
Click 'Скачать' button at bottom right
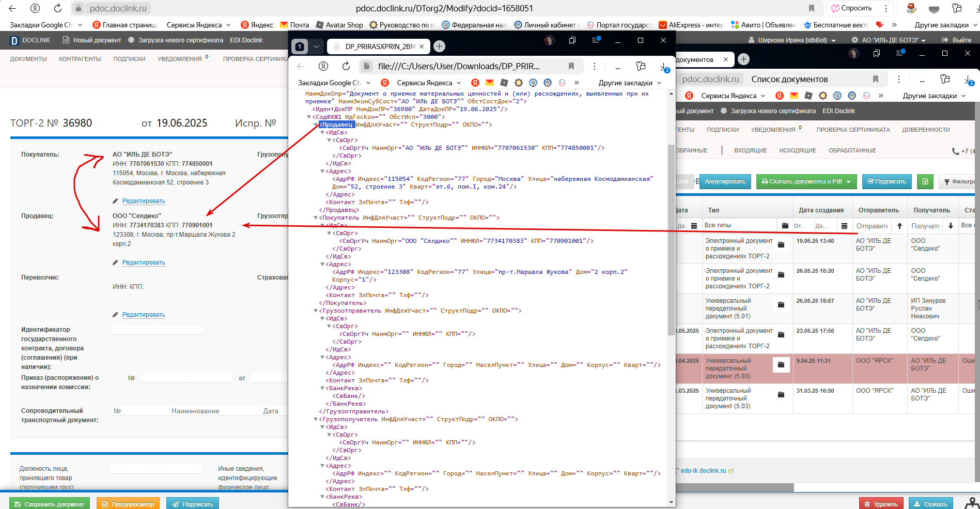click(931, 504)
